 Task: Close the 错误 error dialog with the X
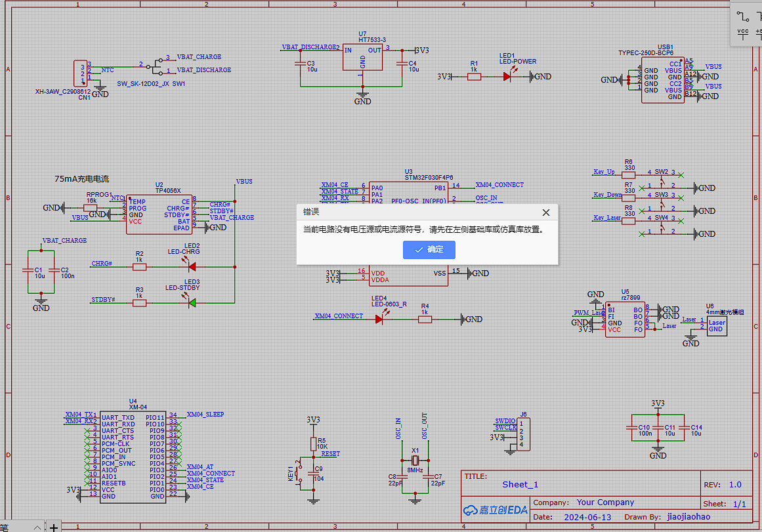coord(545,213)
